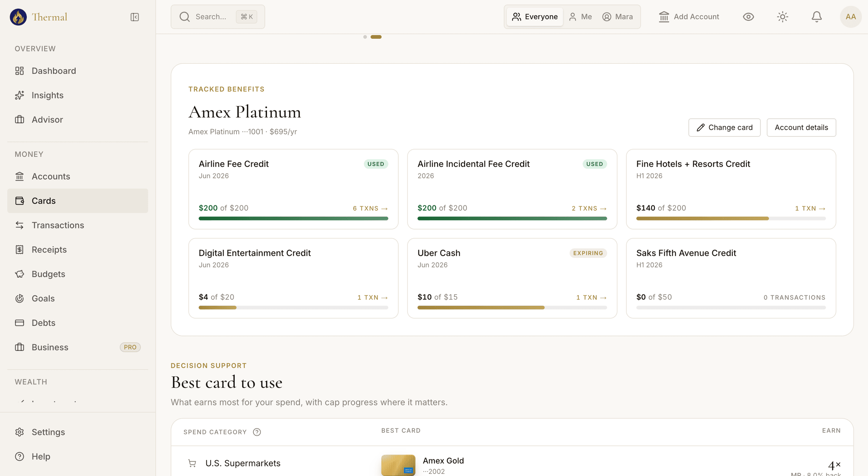Open Receipts icon in sidebar
This screenshot has height=476, width=868.
point(20,249)
